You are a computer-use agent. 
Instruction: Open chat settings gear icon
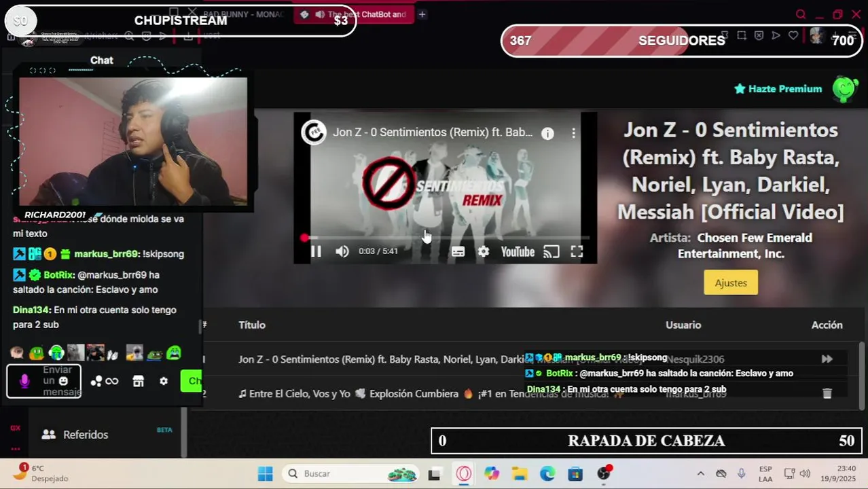[x=164, y=382]
